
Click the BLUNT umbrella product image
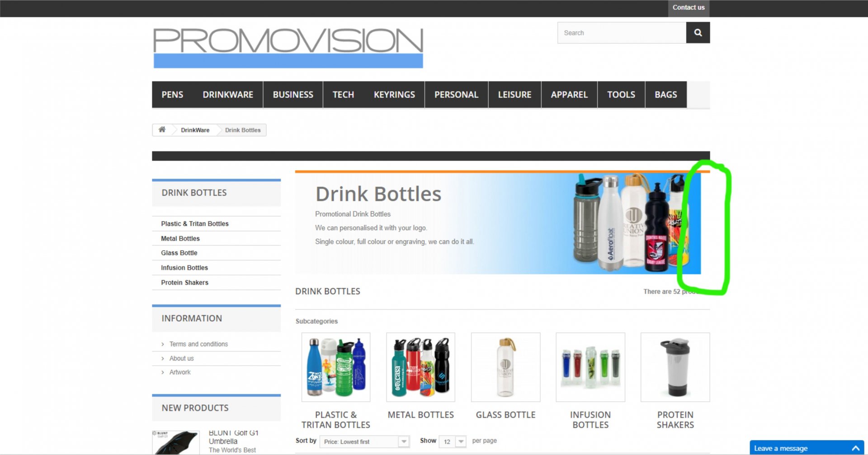point(176,443)
